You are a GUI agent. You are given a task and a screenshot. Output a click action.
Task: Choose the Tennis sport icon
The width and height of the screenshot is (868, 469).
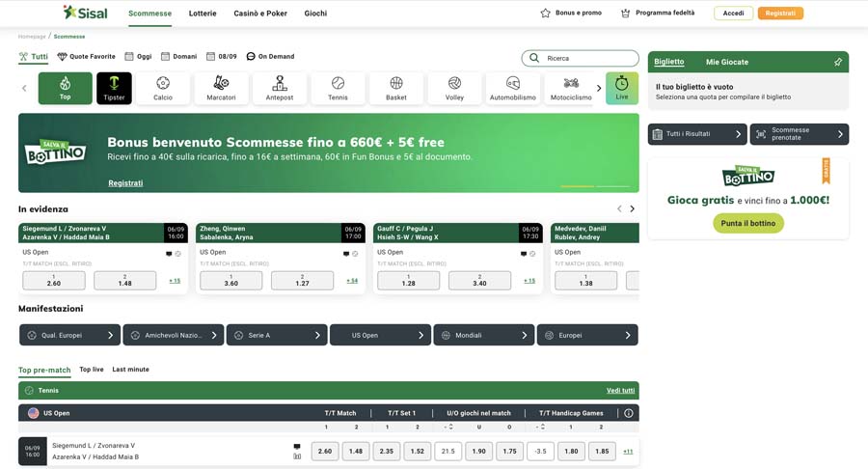(x=338, y=88)
